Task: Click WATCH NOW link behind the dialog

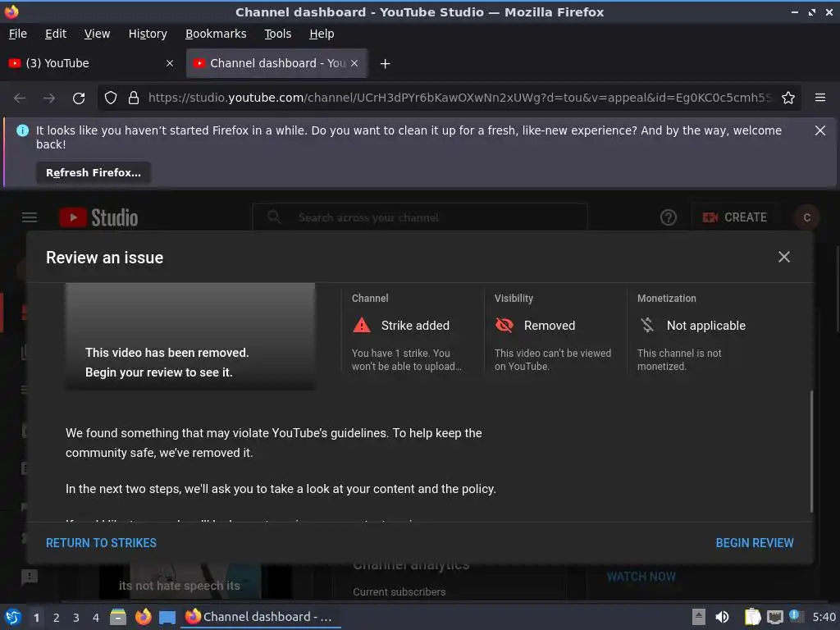Action: (x=641, y=577)
